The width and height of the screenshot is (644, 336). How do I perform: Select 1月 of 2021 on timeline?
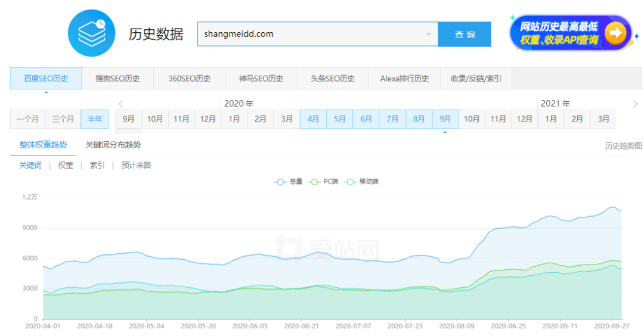pos(551,119)
